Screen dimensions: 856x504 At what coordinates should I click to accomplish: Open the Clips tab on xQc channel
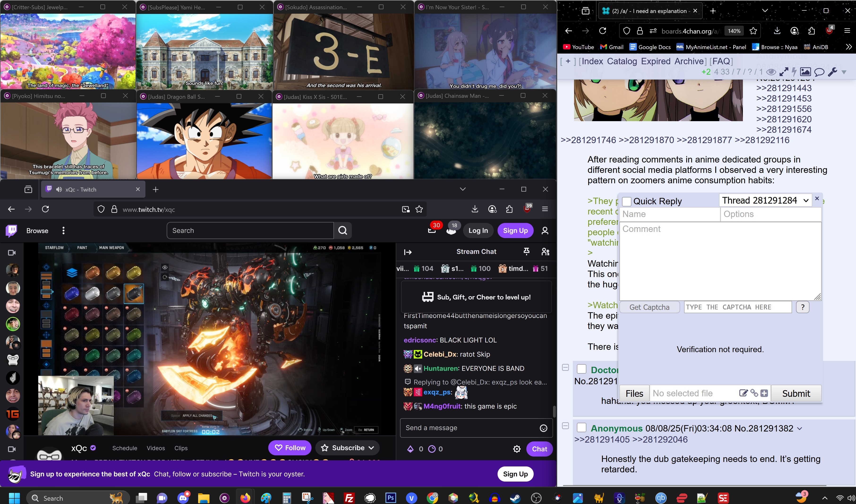coord(181,448)
